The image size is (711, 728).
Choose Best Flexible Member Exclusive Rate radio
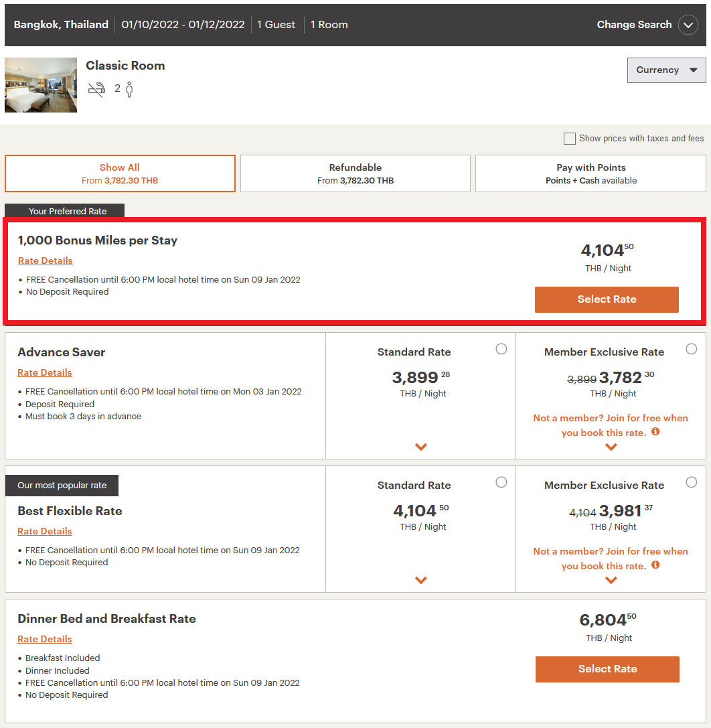(692, 482)
